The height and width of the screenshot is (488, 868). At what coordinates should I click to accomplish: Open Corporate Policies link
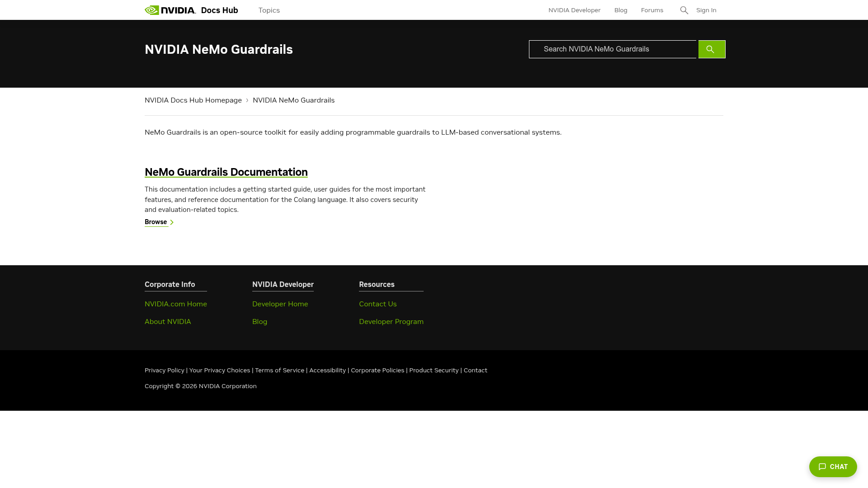point(377,371)
